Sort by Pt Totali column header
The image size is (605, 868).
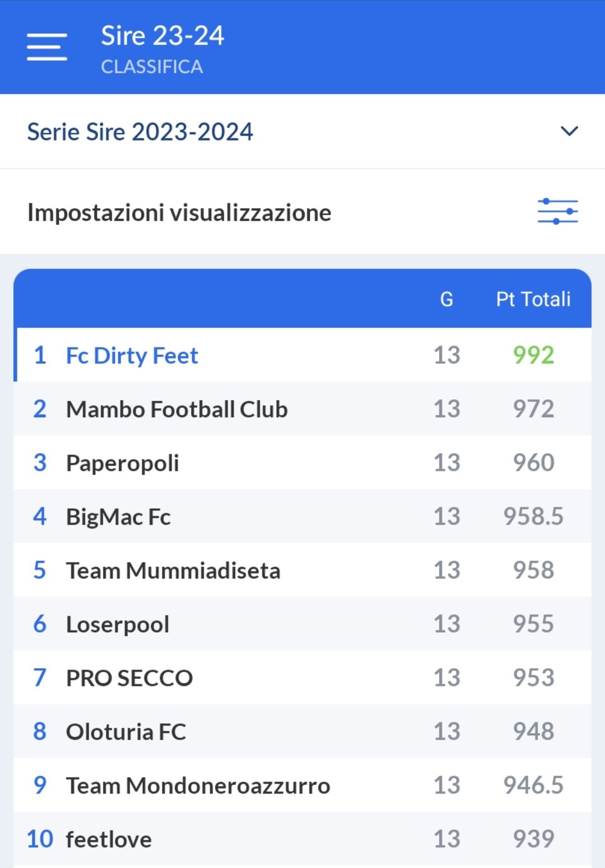(x=531, y=298)
